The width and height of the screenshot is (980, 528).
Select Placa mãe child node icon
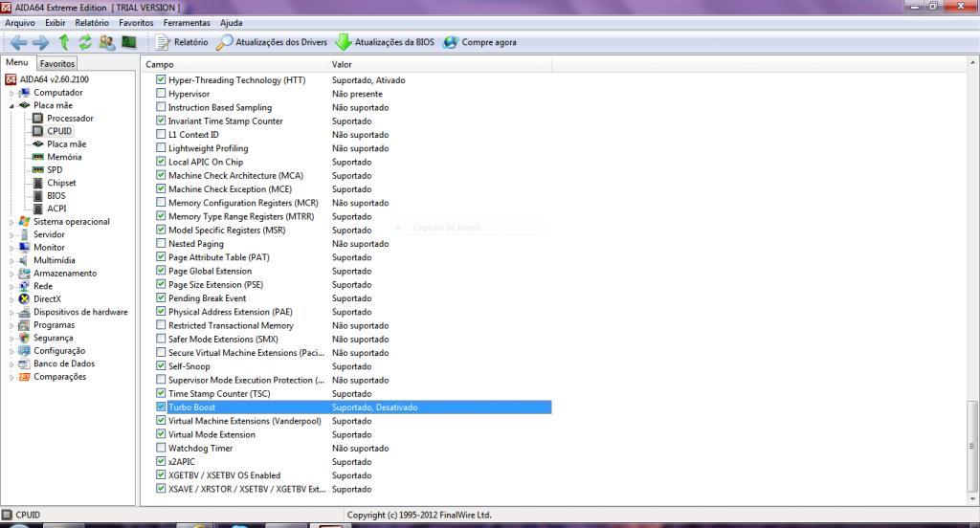(38, 143)
